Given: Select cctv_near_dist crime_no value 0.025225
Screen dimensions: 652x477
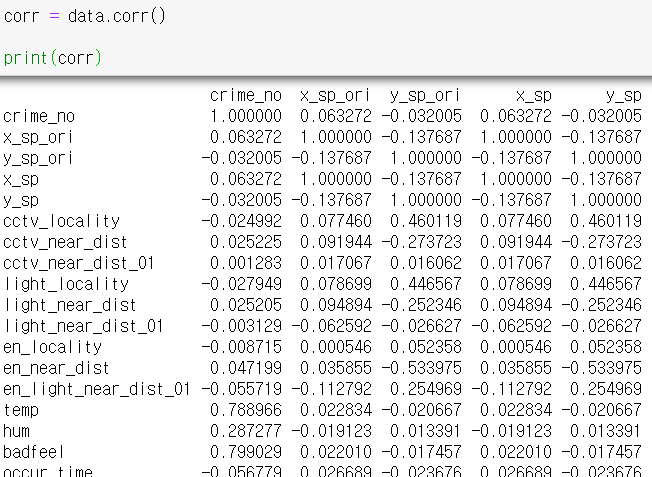Looking at the screenshot, I should coord(246,242).
